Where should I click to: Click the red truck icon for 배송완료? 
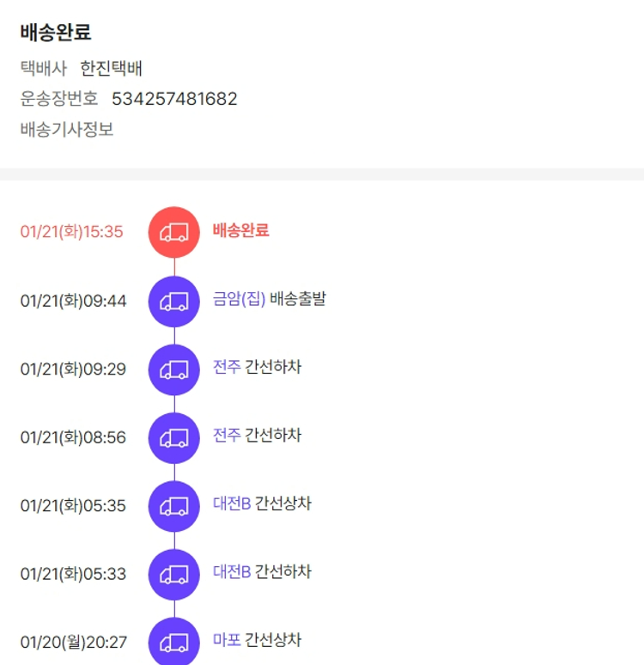pyautogui.click(x=174, y=232)
